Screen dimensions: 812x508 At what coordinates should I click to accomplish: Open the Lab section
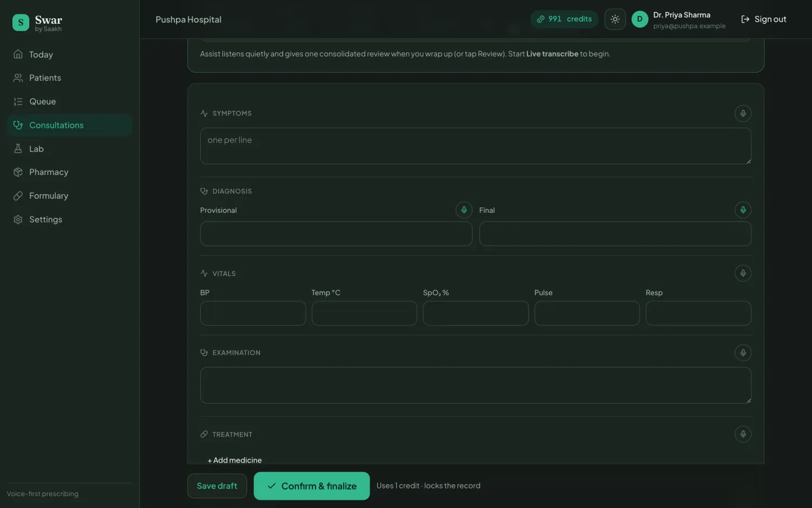69,149
